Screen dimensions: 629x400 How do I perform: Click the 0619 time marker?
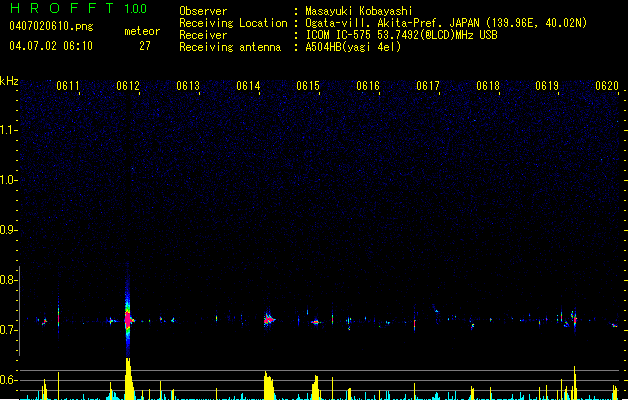(x=547, y=86)
